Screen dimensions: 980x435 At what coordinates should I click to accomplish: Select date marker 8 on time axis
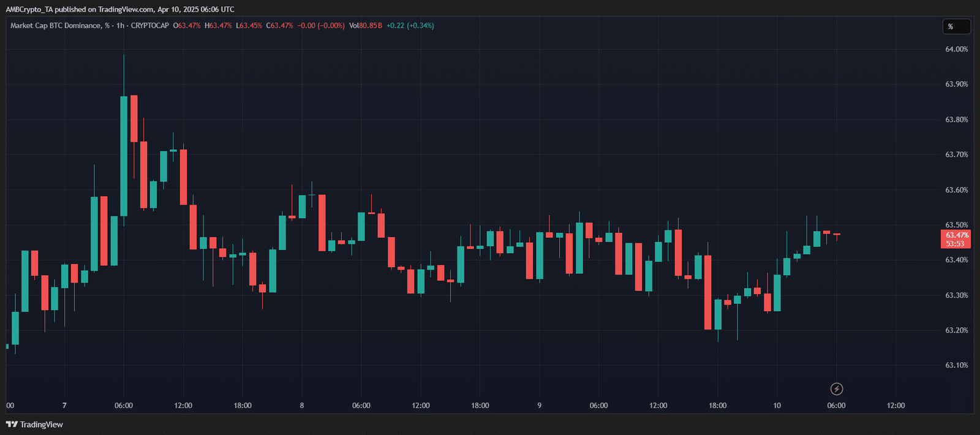click(302, 406)
